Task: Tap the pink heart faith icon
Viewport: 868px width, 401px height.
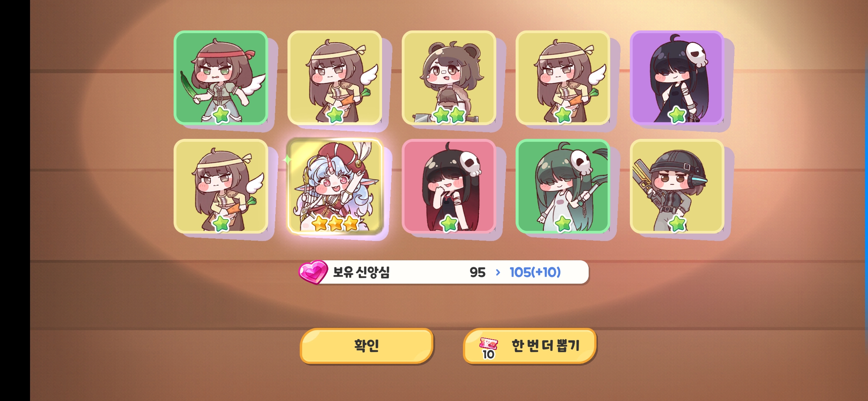Action: tap(313, 272)
